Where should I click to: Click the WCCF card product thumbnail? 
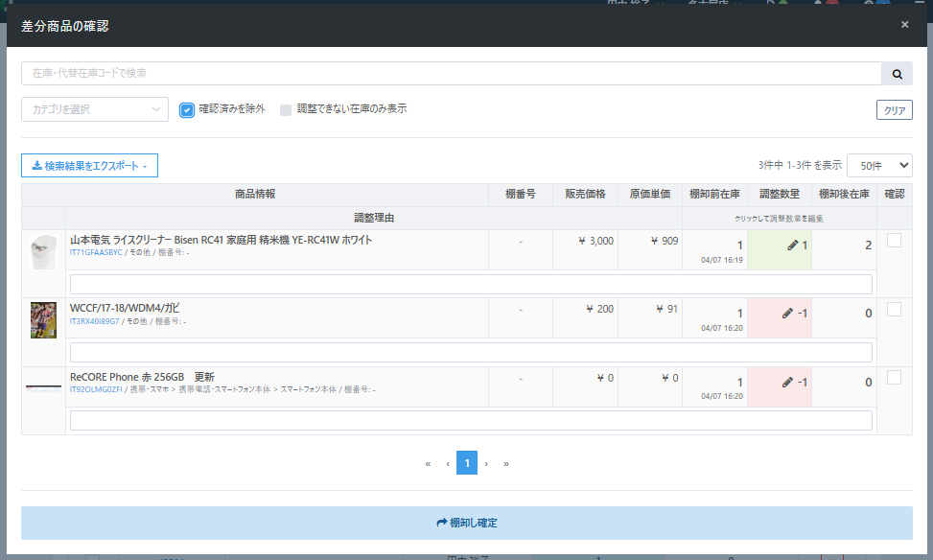pos(43,320)
